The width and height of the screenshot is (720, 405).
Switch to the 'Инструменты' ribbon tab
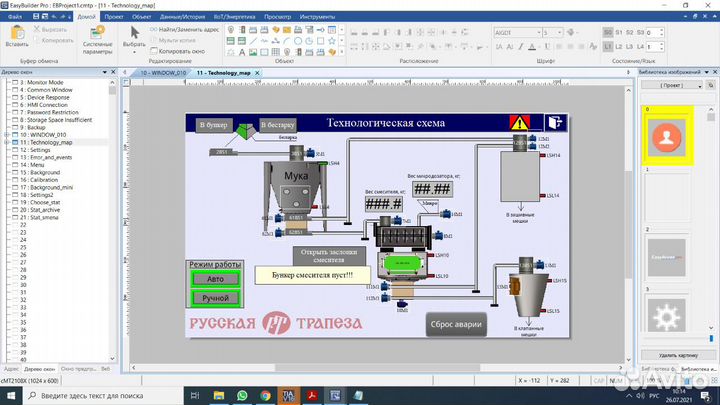pos(317,17)
